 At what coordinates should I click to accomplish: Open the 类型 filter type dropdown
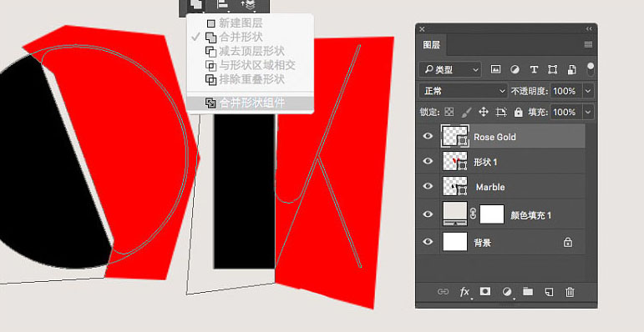(x=449, y=69)
